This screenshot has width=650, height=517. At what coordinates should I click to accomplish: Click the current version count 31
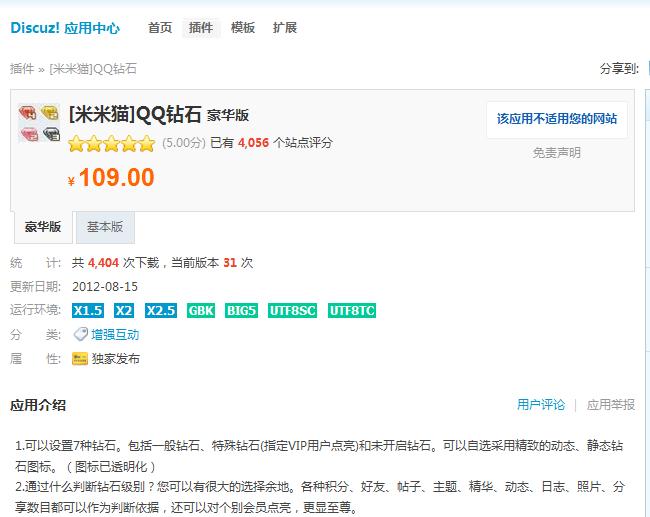[230, 263]
